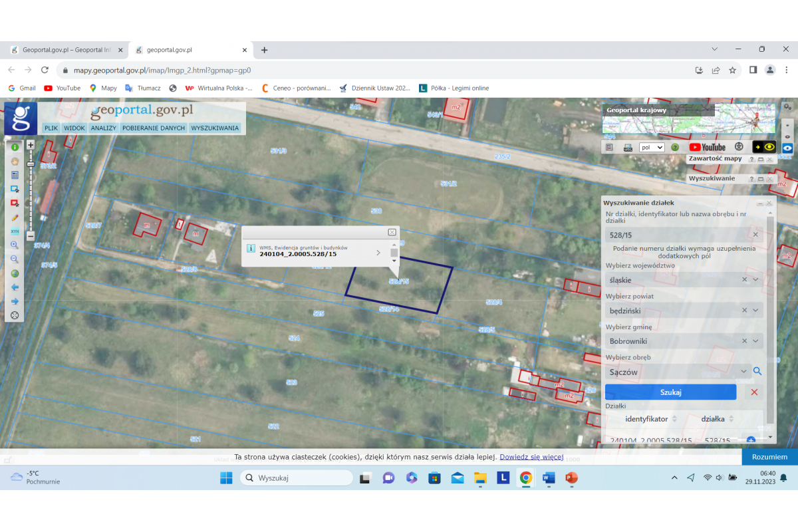The height and width of the screenshot is (532, 798).
Task: Click the globe full-extent icon
Action: coord(15,273)
